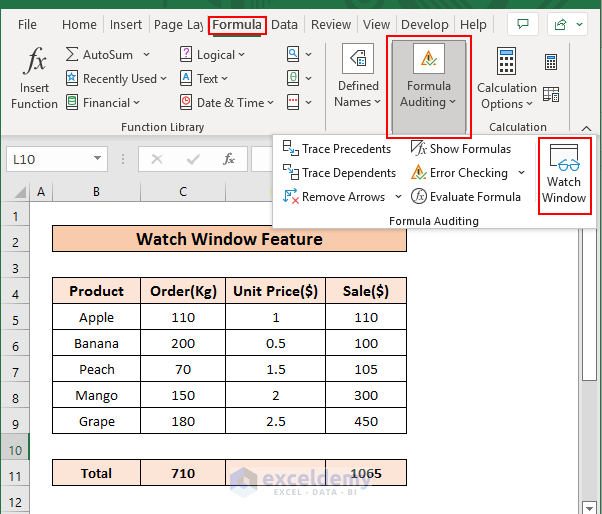
Task: Switch to the View tab
Action: coord(376,25)
